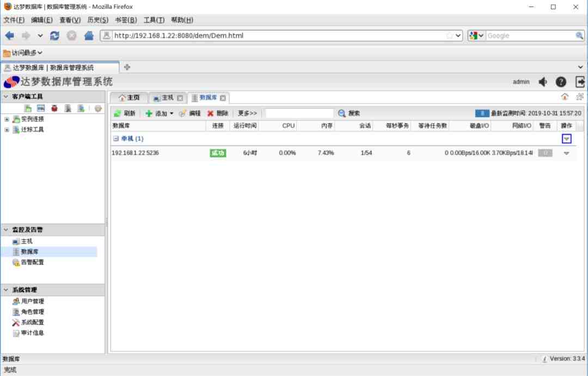Image resolution: width=588 pixels, height=376 pixels.
Task: Click the red bug icon in the 客户端工具 toolbar
Action: click(54, 108)
